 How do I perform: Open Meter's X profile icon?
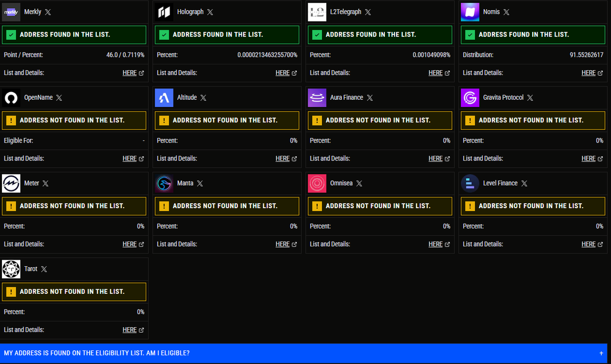point(45,183)
